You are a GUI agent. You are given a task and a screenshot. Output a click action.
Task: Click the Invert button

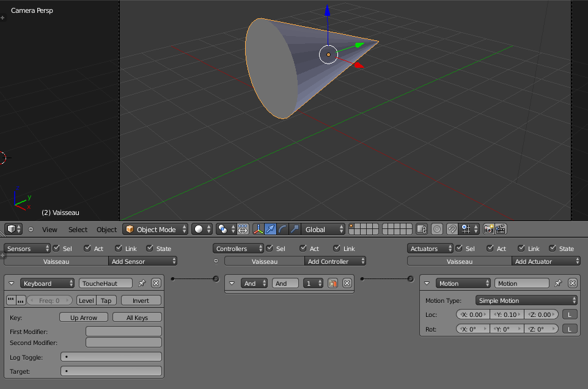[x=141, y=300]
